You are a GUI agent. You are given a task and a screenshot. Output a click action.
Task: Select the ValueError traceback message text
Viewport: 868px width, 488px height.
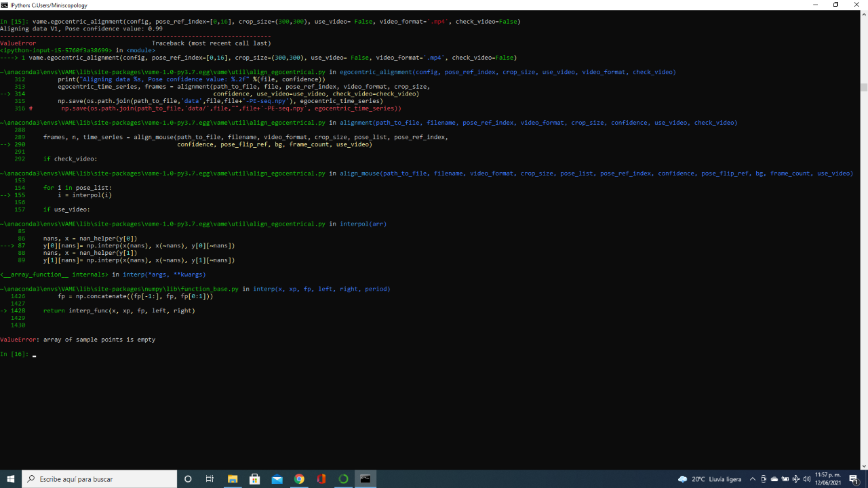78,339
